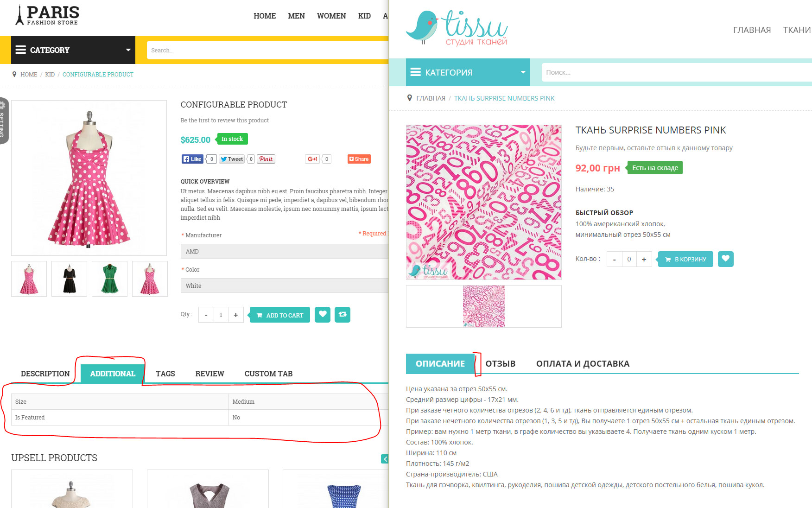Screen dimensions: 812x508
Task: Open the ОПЛАТА И ДОСТАВКА tab
Action: (x=583, y=364)
